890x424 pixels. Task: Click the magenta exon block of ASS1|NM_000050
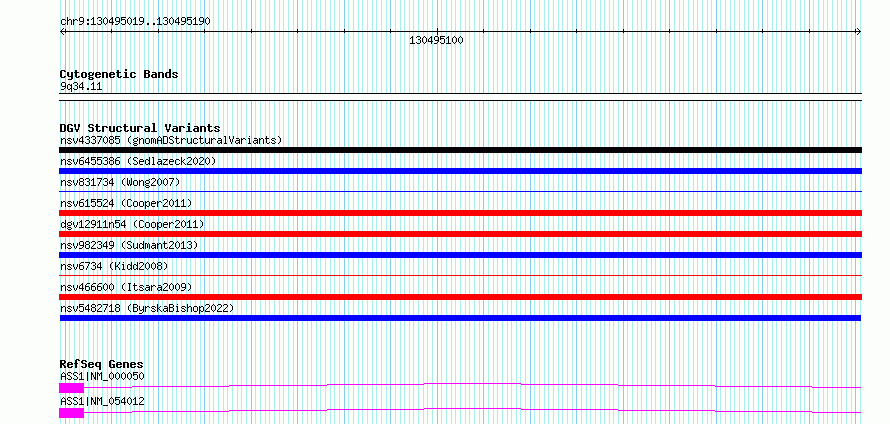72,388
